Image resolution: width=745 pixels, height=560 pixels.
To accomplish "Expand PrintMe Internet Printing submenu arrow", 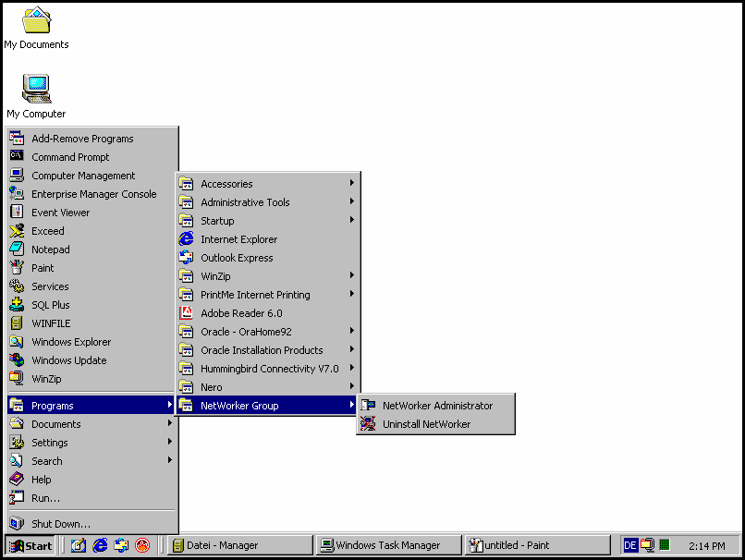I will pos(352,294).
